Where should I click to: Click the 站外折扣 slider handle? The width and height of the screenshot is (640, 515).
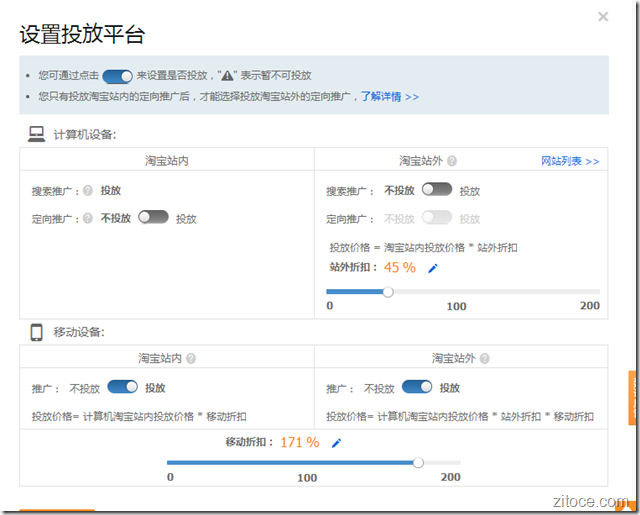(x=388, y=292)
